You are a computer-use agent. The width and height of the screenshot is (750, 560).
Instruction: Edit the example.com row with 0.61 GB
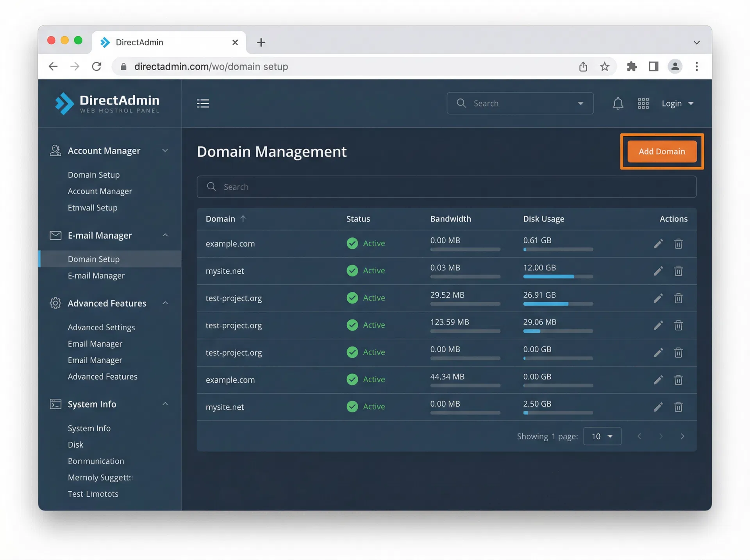(x=658, y=244)
